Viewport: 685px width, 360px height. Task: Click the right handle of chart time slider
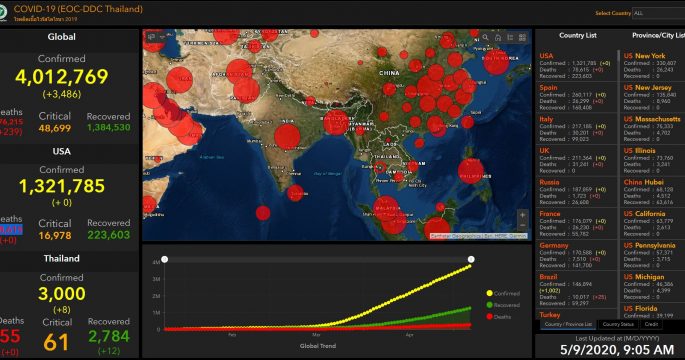click(471, 260)
